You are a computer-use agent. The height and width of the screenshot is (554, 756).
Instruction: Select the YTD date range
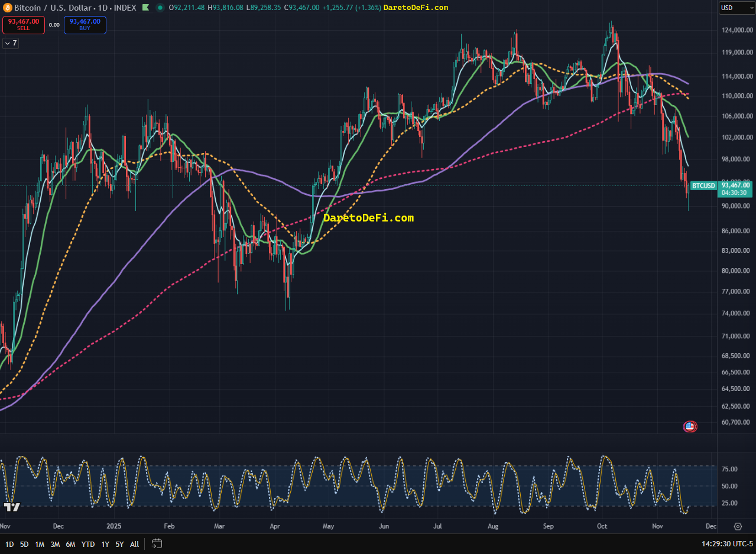point(88,544)
